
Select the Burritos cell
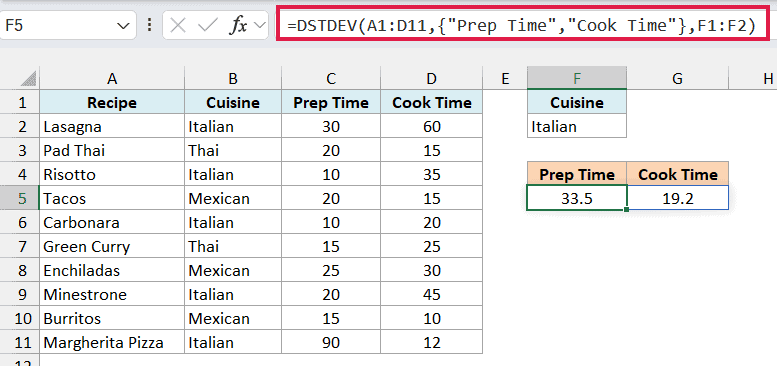[112, 318]
